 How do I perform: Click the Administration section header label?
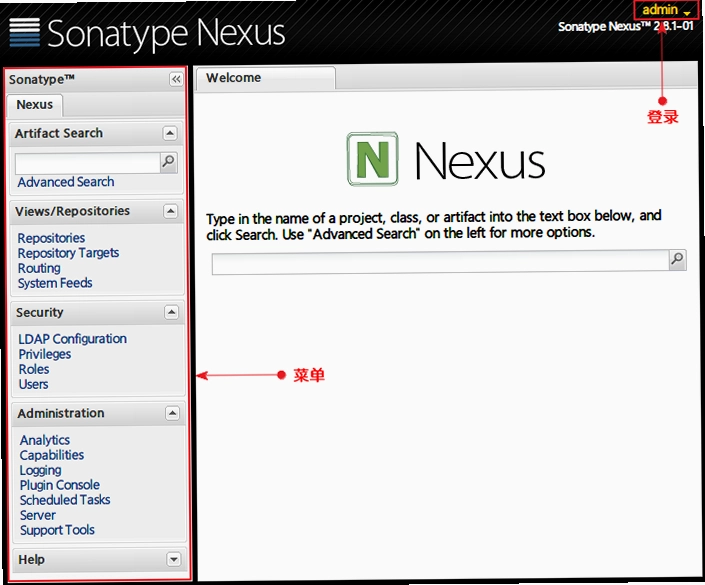click(x=61, y=413)
